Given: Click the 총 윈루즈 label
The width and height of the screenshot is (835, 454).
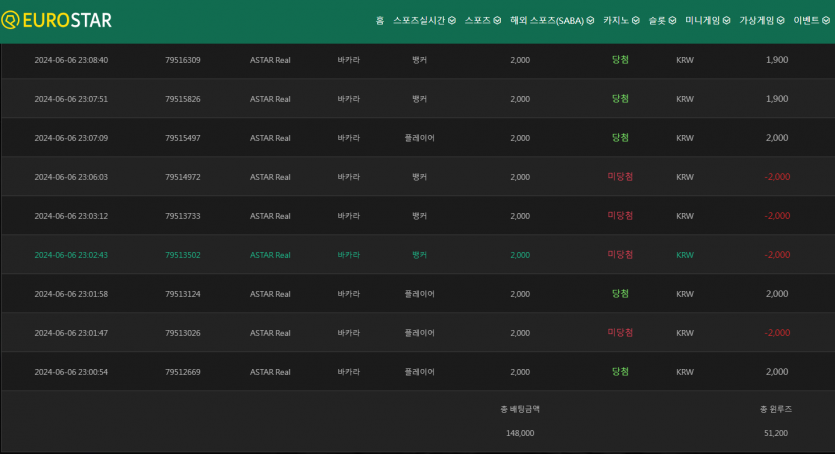Looking at the screenshot, I should (x=776, y=409).
